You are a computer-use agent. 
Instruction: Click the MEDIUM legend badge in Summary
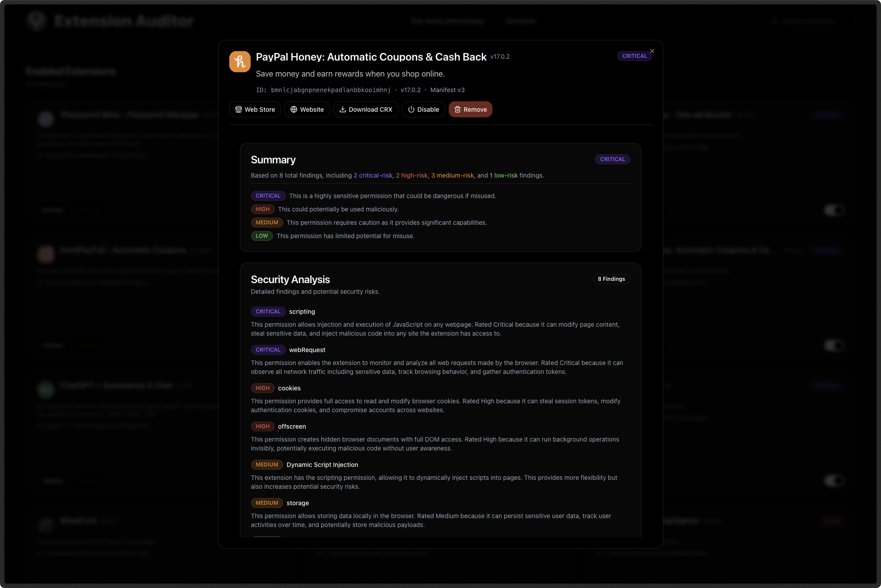point(267,223)
